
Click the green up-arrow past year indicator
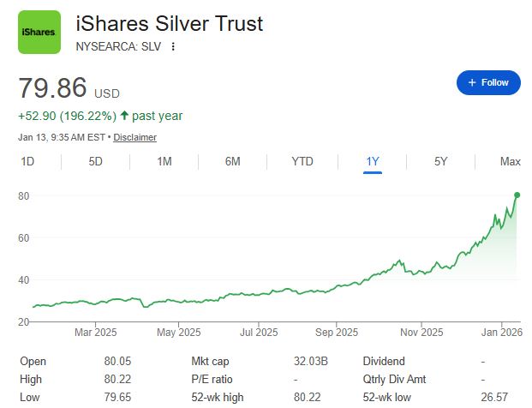124,116
